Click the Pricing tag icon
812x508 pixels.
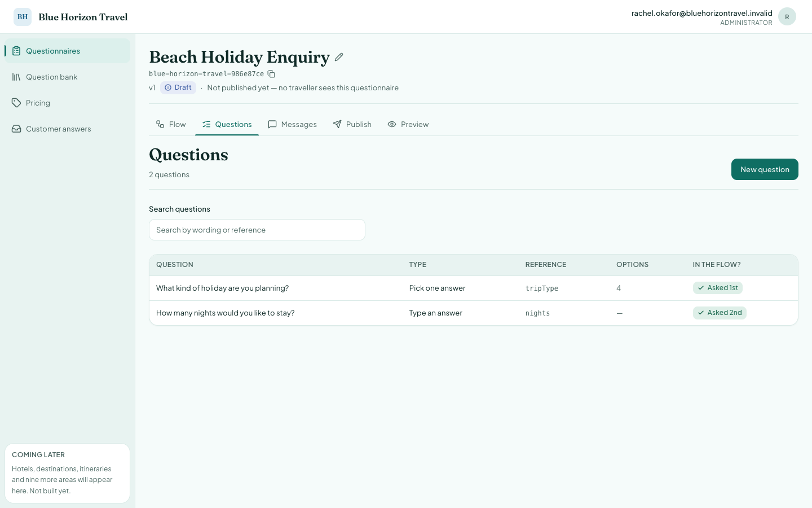pos(16,103)
